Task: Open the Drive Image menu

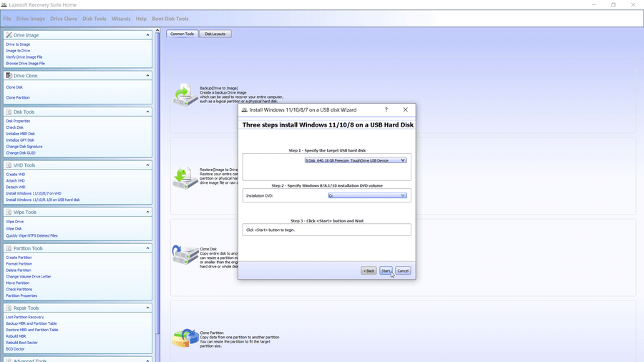Action: (x=31, y=19)
